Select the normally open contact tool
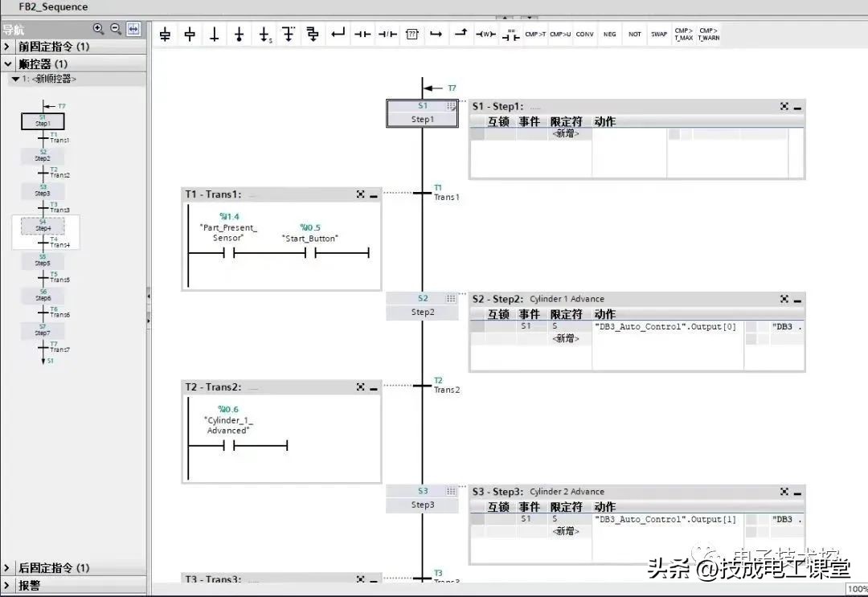The height and width of the screenshot is (597, 868). point(362,34)
